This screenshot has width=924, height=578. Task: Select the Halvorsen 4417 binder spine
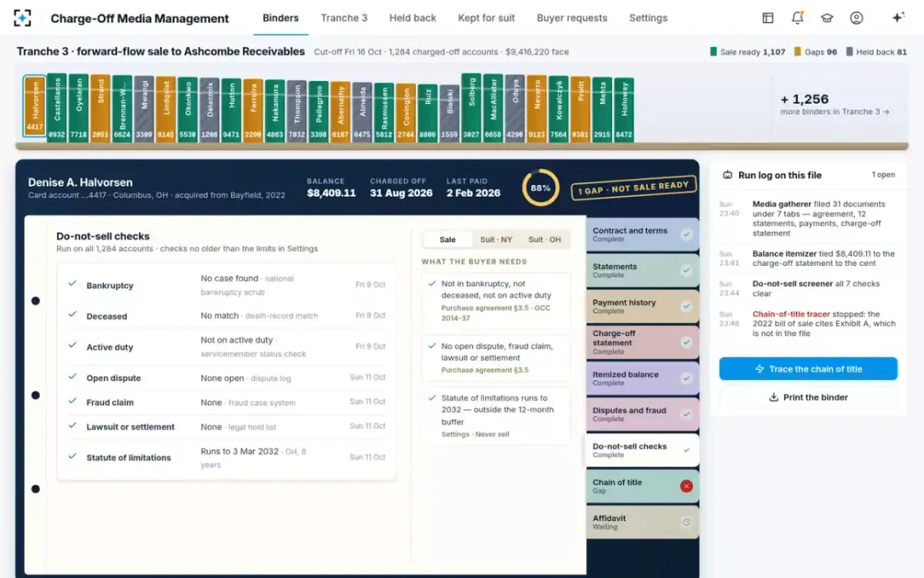35,106
